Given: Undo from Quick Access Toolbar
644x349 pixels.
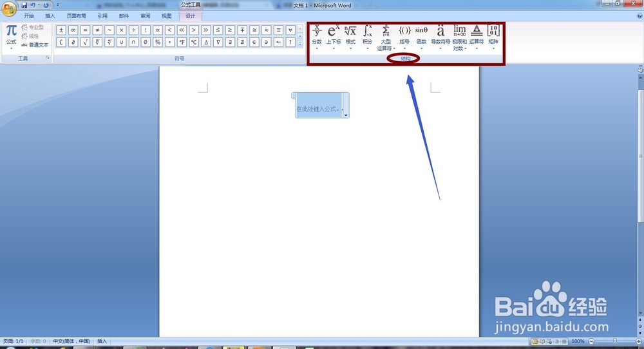Looking at the screenshot, I should pyautogui.click(x=32, y=5).
